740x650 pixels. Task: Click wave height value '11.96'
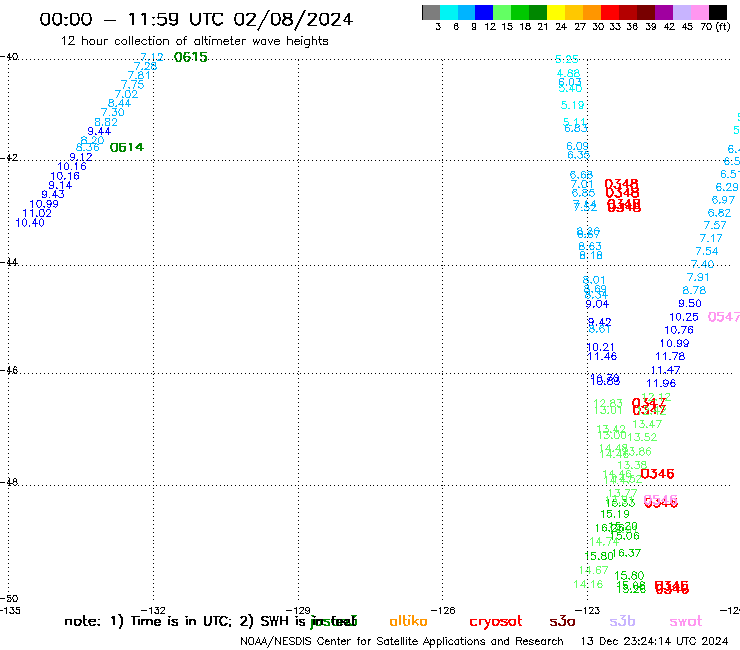click(x=661, y=383)
